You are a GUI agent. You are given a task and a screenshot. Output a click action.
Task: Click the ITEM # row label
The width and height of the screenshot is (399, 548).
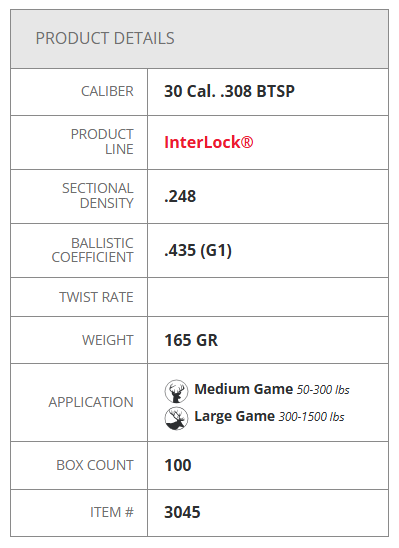112,512
